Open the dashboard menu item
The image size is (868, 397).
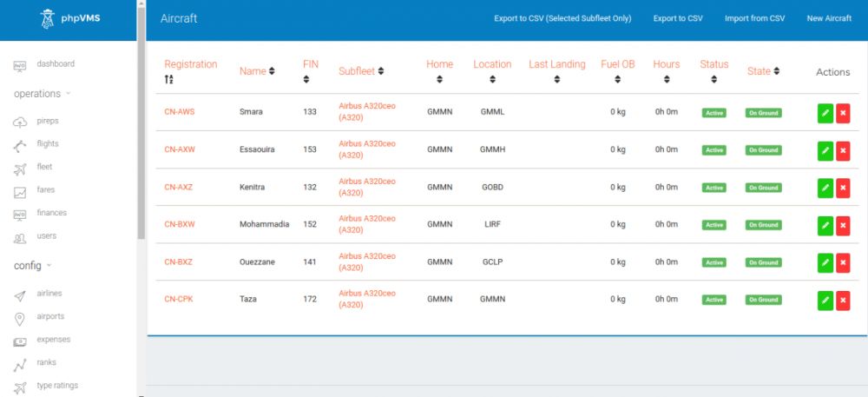pos(55,63)
